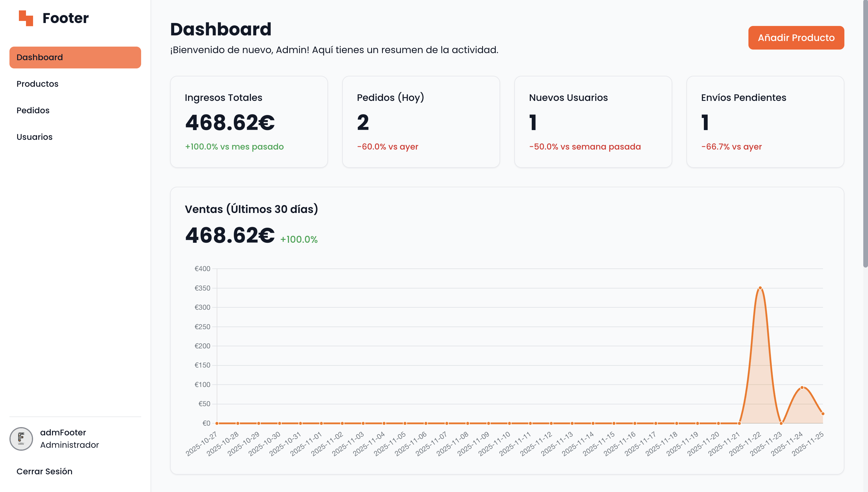Click the 2025-11-25 chart data point
The height and width of the screenshot is (492, 868).
click(x=823, y=414)
